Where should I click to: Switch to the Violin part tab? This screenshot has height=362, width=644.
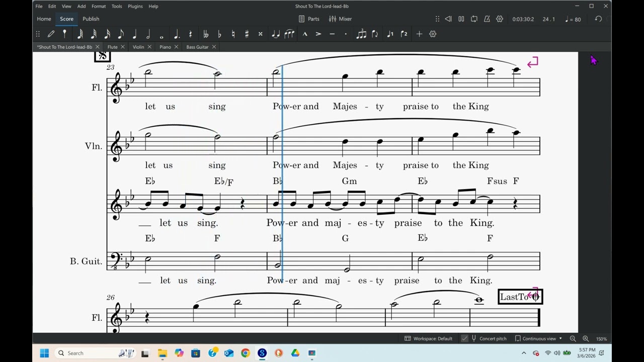pos(138,47)
